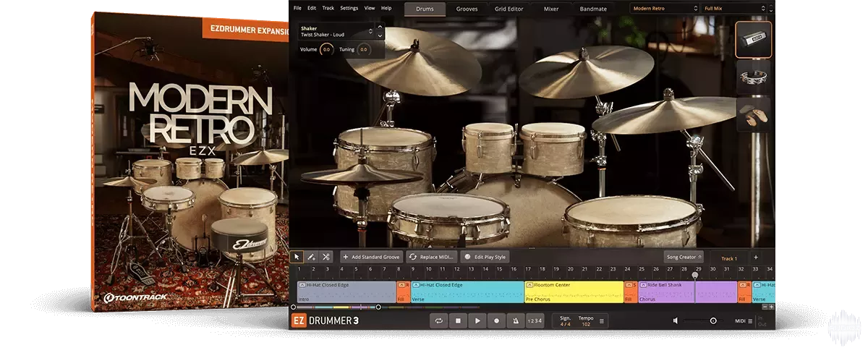Zoom out timeline with minus button

[764, 307]
